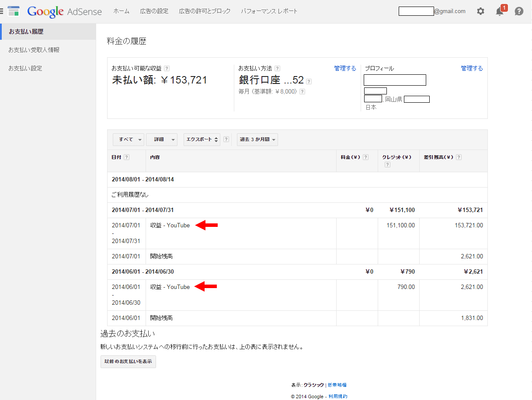Click クラシック display option in footer
Image resolution: width=532 pixels, height=400 pixels.
314,385
